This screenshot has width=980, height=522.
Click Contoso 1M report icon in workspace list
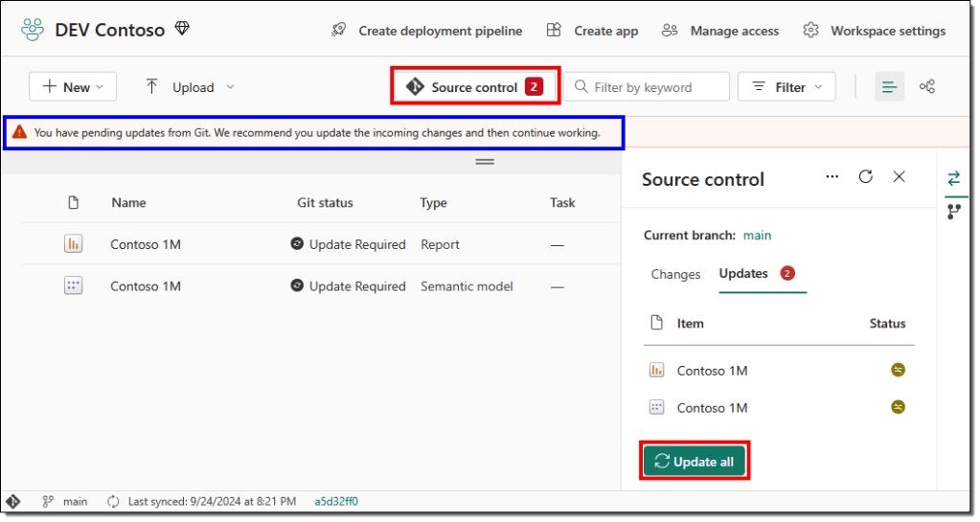(x=73, y=244)
